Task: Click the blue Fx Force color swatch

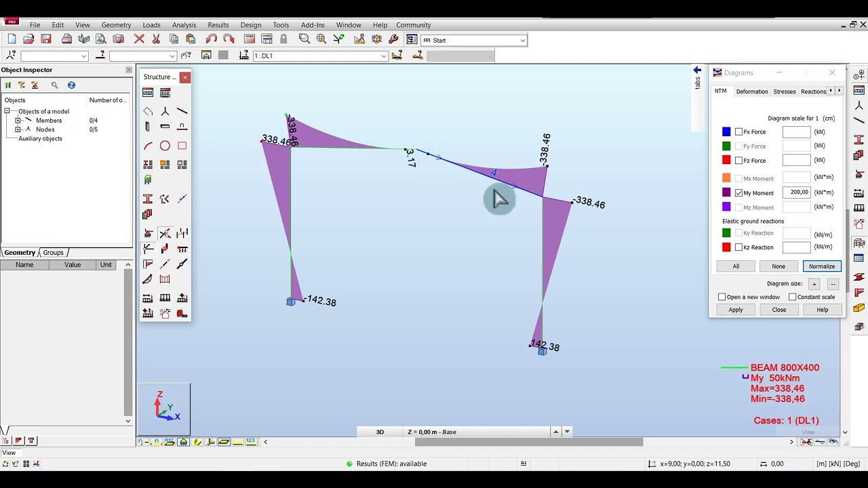Action: click(x=726, y=132)
